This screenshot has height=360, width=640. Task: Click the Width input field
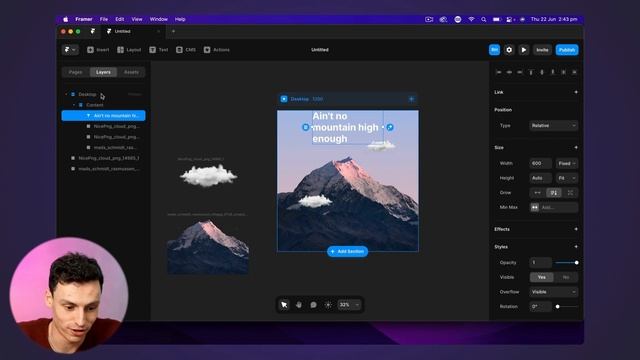(541, 163)
